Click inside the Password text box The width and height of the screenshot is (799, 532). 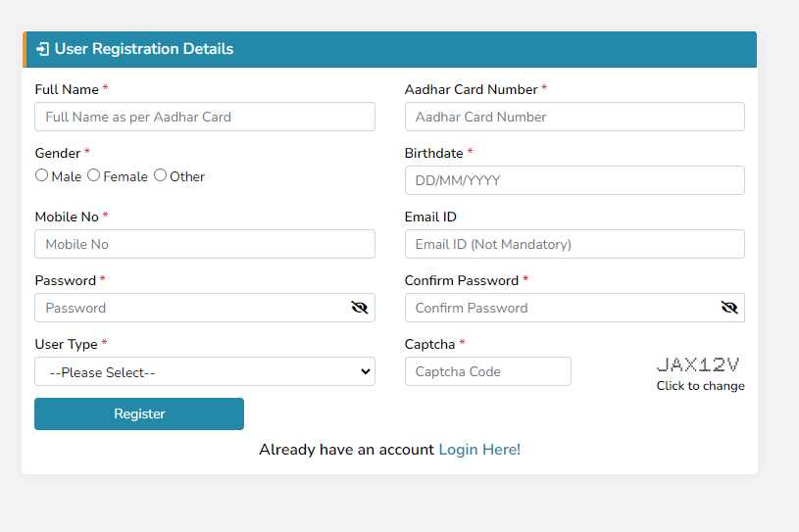(x=191, y=308)
